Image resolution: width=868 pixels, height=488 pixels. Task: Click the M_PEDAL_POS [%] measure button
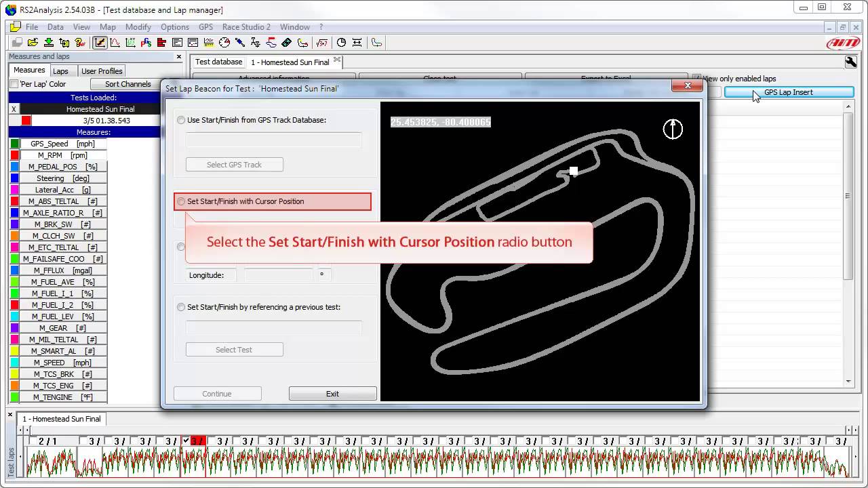point(63,167)
